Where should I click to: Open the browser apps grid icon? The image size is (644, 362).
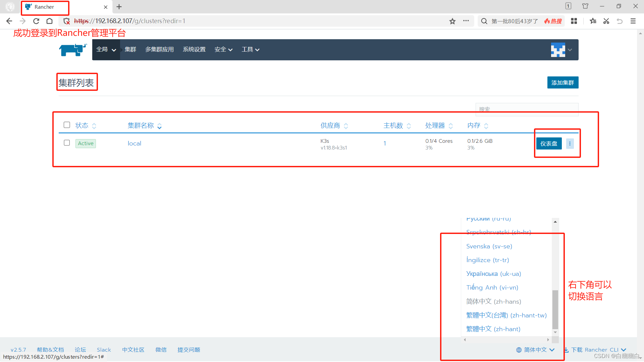pos(574,21)
